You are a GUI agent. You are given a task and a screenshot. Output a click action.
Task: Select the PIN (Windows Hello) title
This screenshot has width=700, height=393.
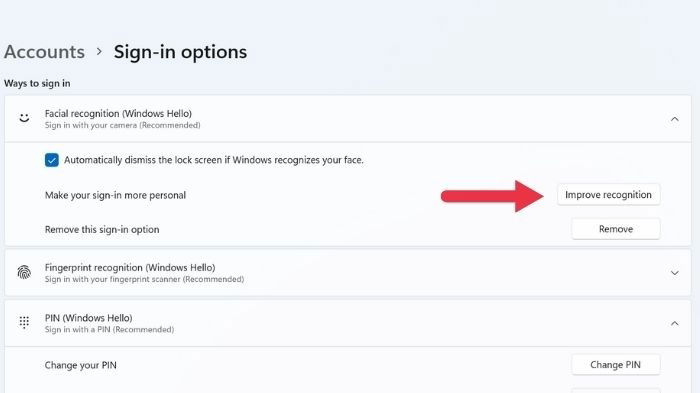[88, 318]
